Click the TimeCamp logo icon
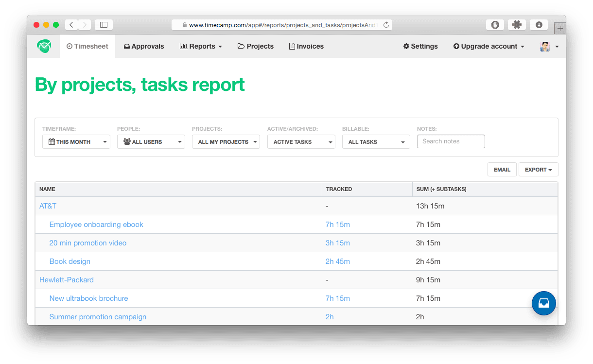The width and height of the screenshot is (593, 364). point(43,46)
